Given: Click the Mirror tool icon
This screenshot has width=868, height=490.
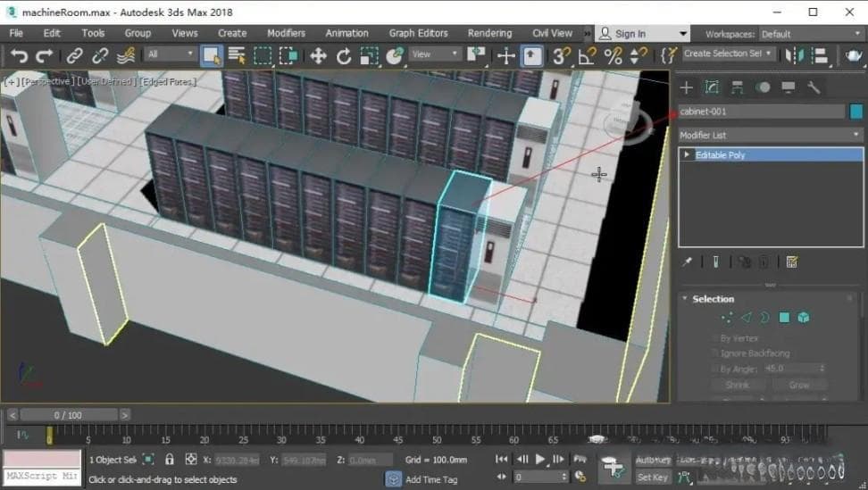Looking at the screenshot, I should coord(795,56).
